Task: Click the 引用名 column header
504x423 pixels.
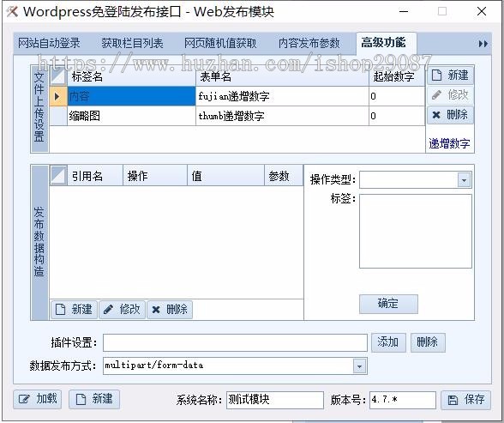Action: pos(95,176)
